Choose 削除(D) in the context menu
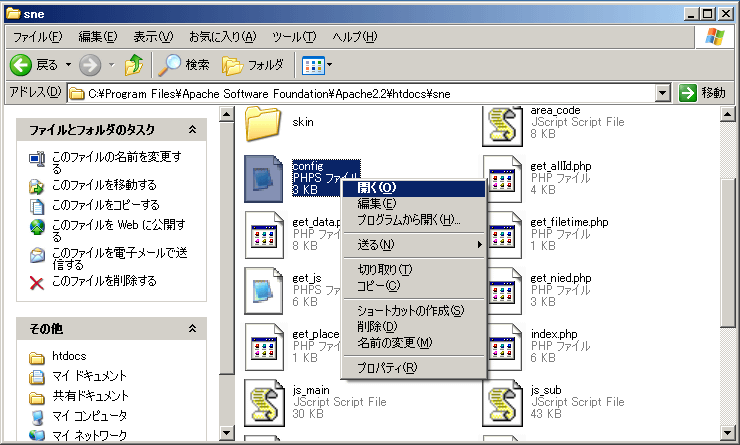Screen dimensions: 740x445 coord(414,327)
